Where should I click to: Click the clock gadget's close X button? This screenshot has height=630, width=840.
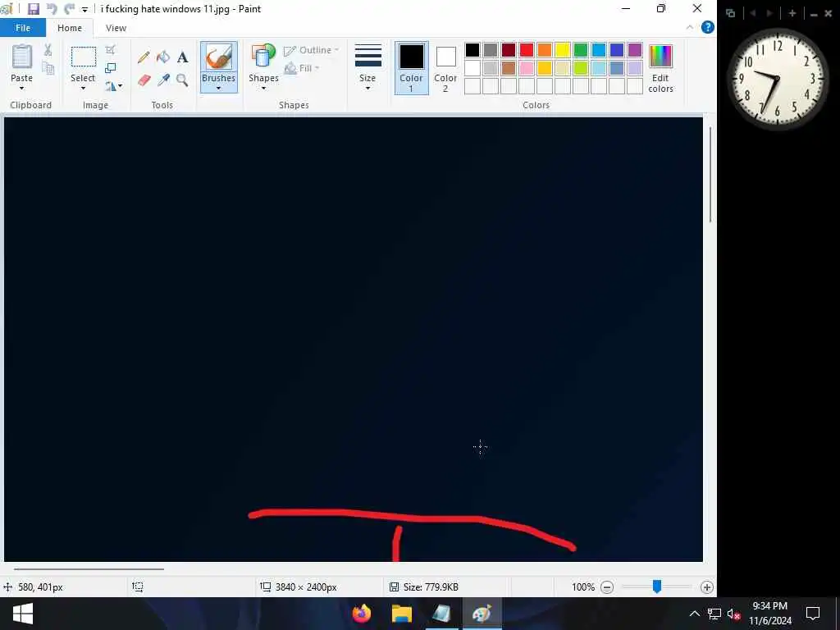pyautogui.click(x=828, y=14)
